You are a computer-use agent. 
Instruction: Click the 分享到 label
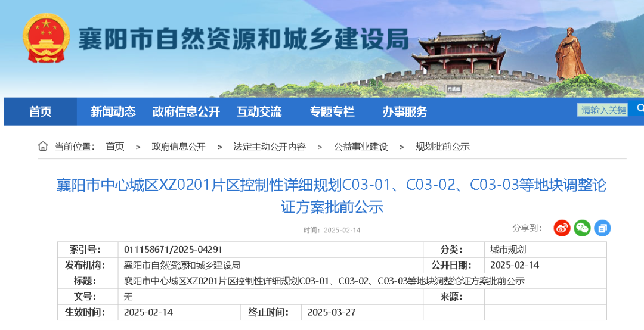coord(527,228)
